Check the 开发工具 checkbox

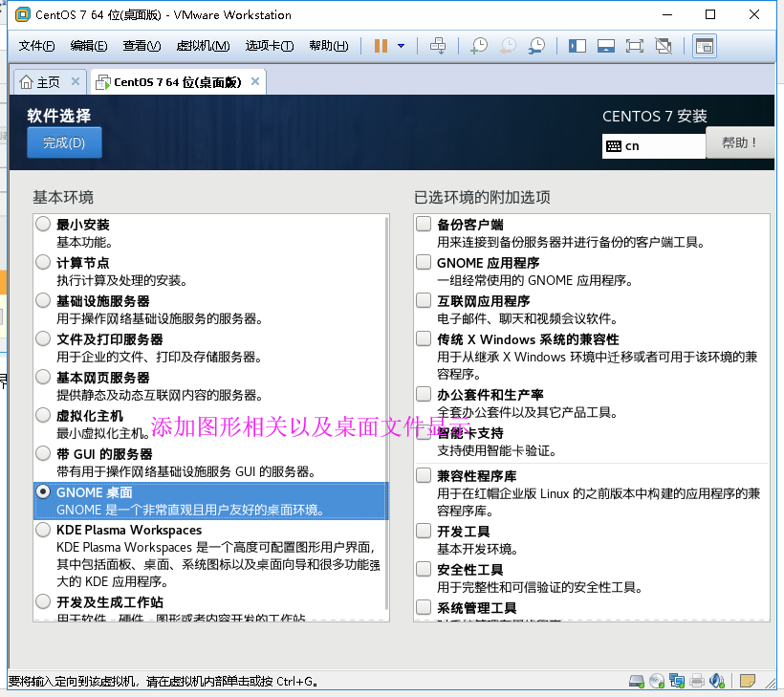tap(424, 531)
